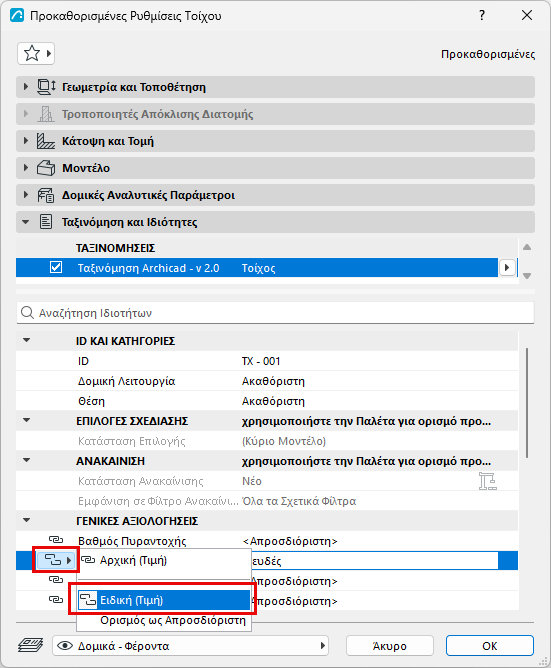Collapse the ID ΚΑΙ ΚΑΤΗΓΟΡΙΕΣ group
The image size is (551, 668).
point(26,340)
